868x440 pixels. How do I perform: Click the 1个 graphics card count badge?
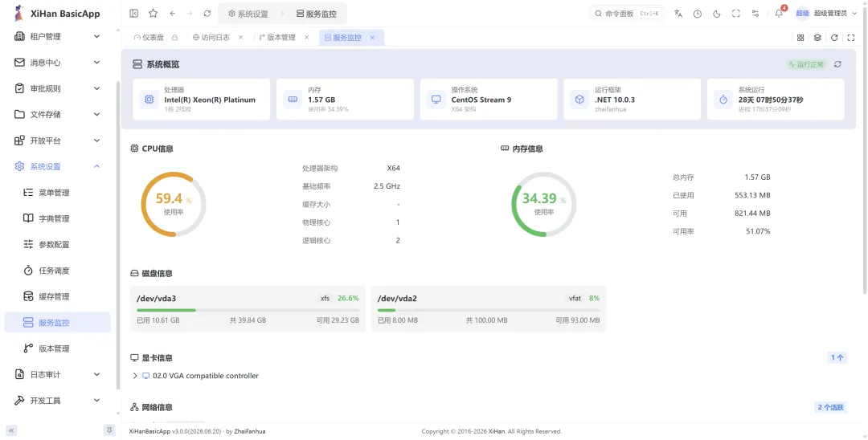[x=837, y=357]
